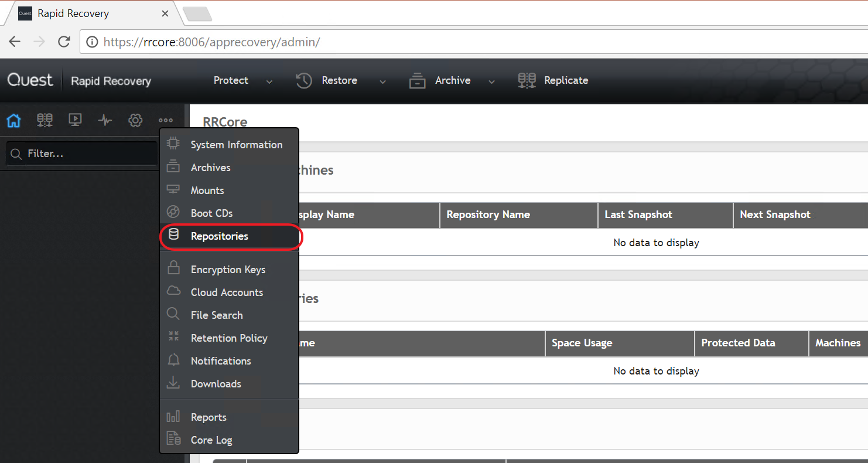
Task: Click the Filter search field
Action: click(x=88, y=154)
